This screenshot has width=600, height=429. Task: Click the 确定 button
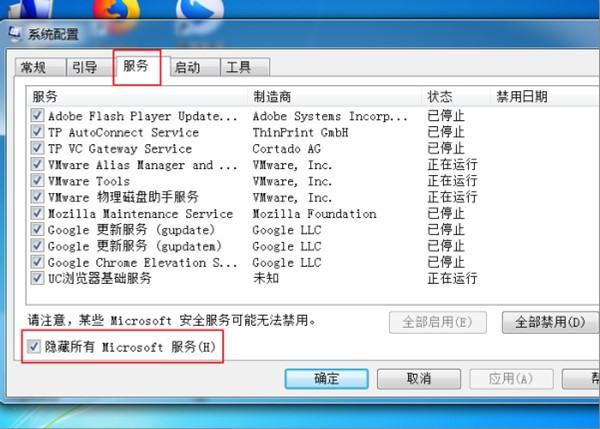click(x=326, y=378)
